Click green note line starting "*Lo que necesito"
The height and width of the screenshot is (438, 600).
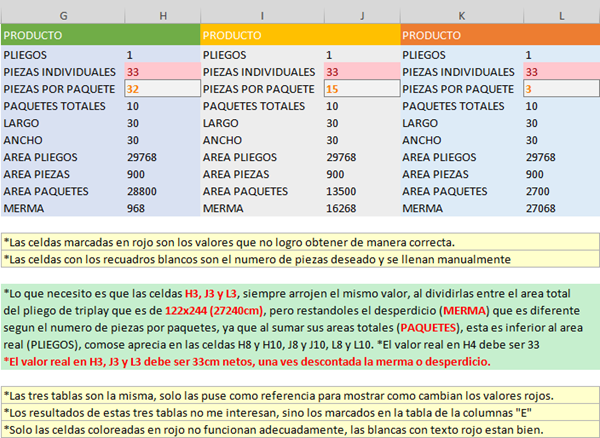click(x=287, y=293)
